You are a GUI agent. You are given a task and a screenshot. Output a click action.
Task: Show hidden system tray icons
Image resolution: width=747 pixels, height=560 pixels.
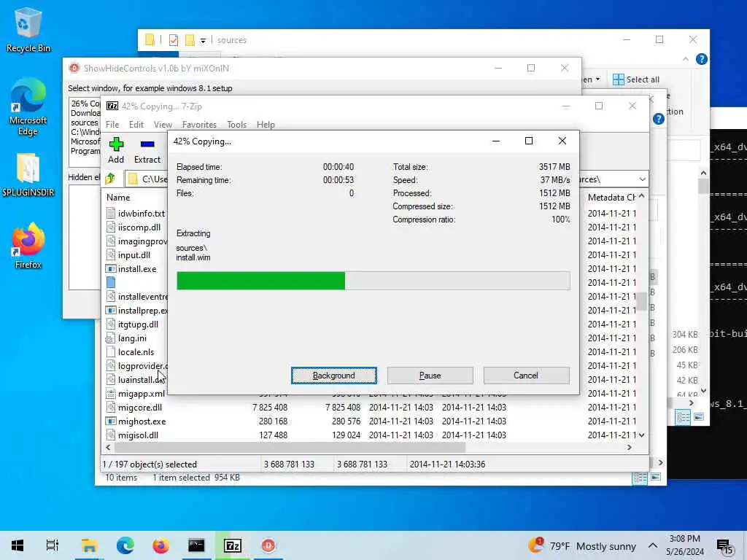coord(653,545)
